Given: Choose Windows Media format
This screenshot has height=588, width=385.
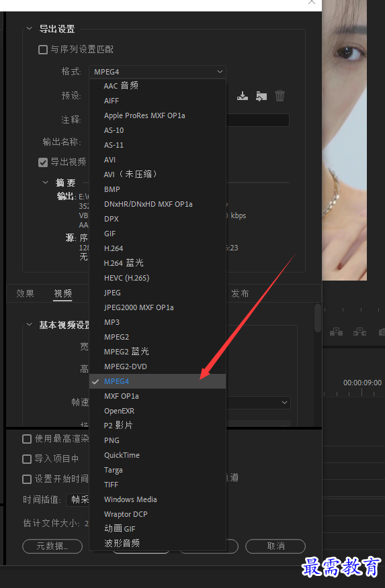Looking at the screenshot, I should [x=157, y=499].
